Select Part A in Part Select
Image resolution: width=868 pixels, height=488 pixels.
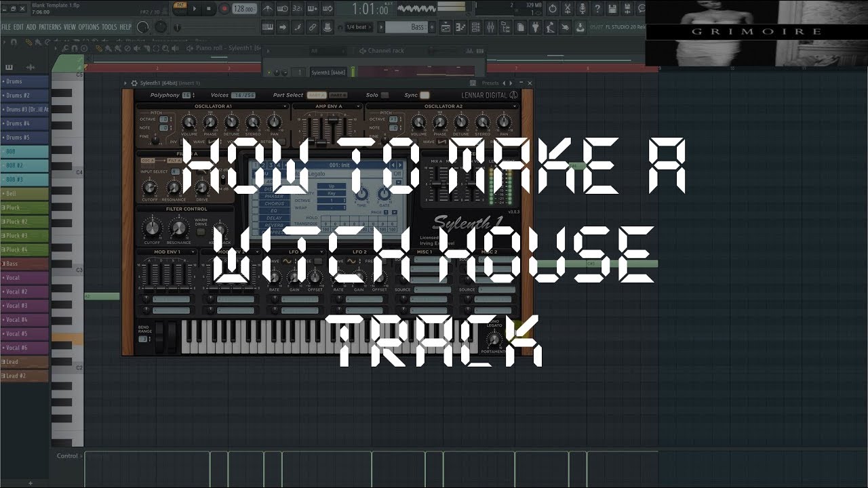coord(317,95)
